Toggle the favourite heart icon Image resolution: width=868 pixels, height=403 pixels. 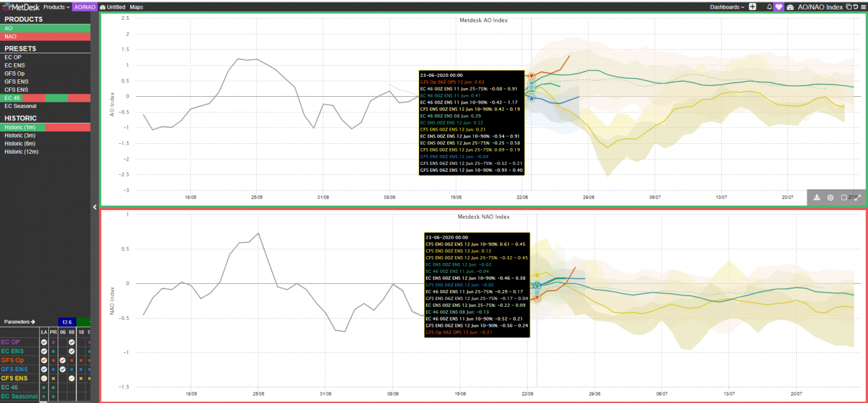coord(779,7)
